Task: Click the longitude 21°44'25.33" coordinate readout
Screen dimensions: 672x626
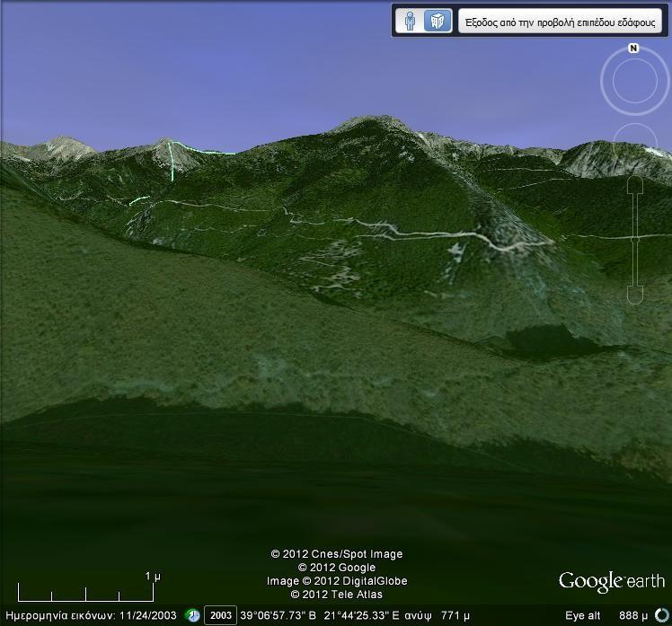Action: (361, 616)
